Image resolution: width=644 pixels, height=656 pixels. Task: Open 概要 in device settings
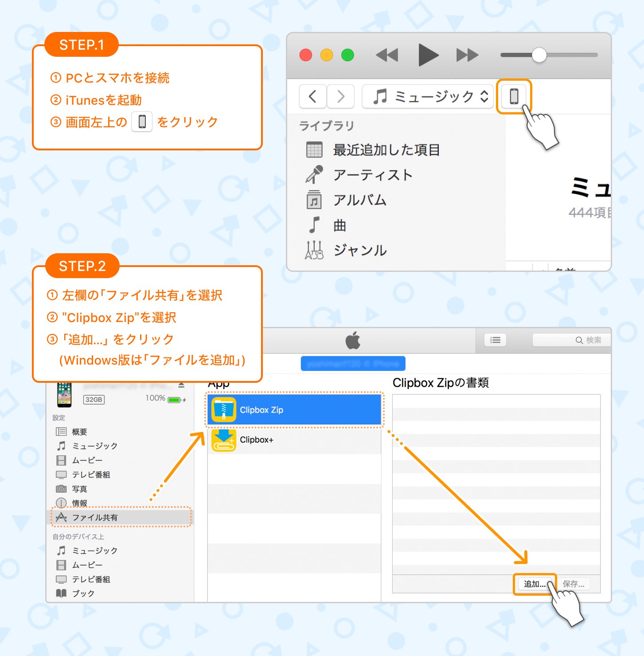tap(79, 432)
